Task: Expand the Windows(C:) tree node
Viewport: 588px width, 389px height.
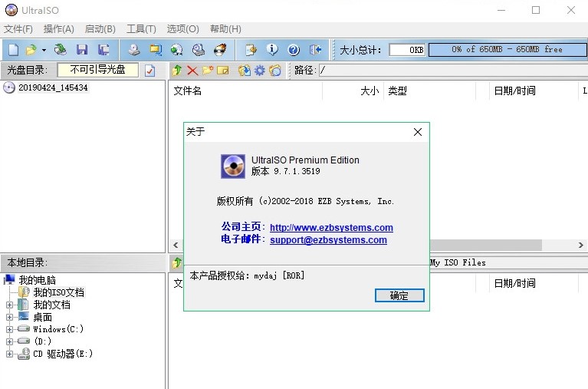Action: coord(10,329)
